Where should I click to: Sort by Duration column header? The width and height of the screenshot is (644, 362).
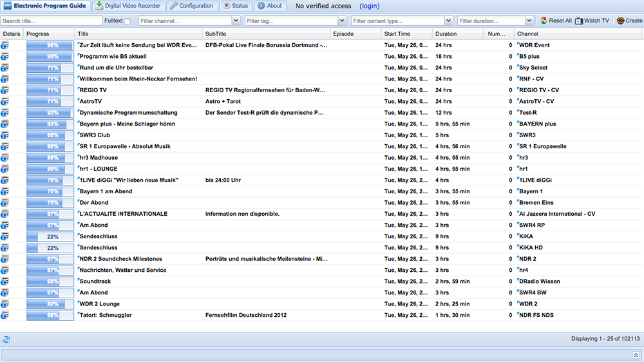click(x=457, y=34)
